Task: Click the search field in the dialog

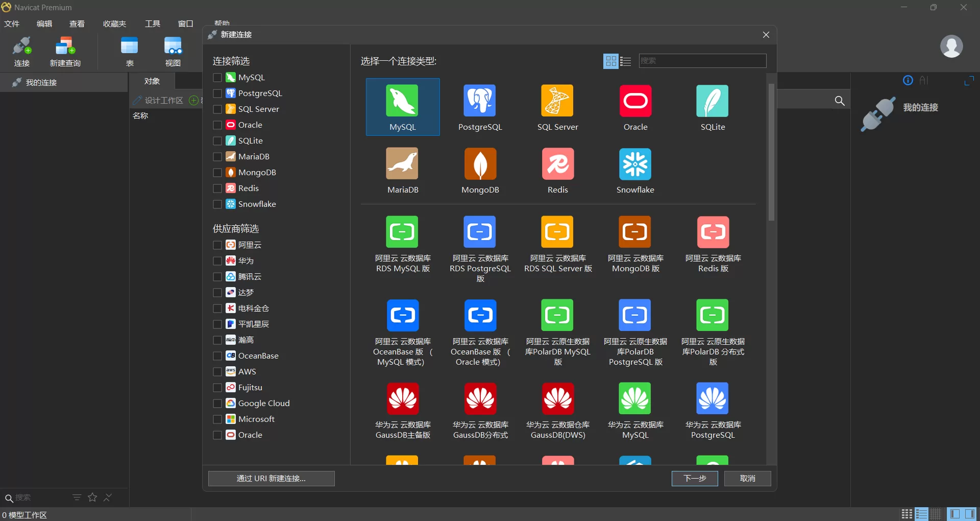Action: pos(702,61)
